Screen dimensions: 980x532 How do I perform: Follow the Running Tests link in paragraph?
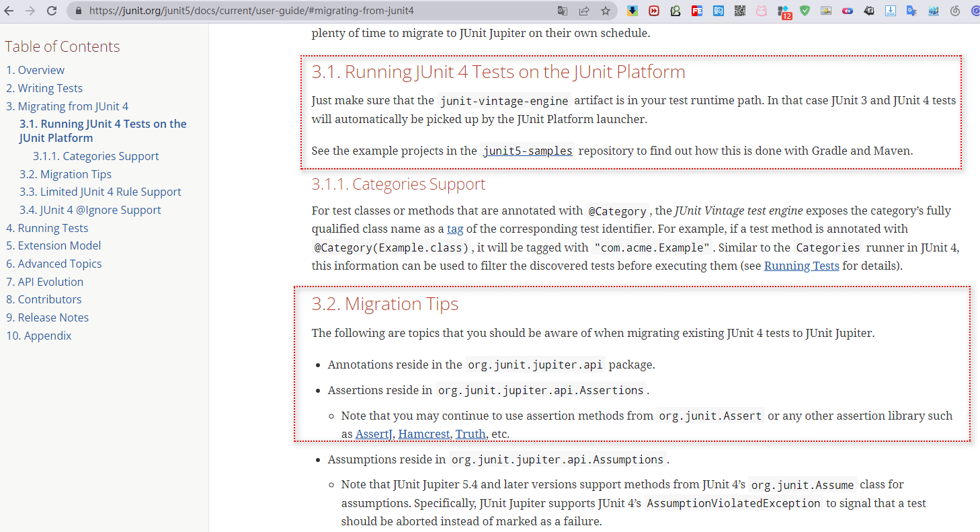[802, 266]
